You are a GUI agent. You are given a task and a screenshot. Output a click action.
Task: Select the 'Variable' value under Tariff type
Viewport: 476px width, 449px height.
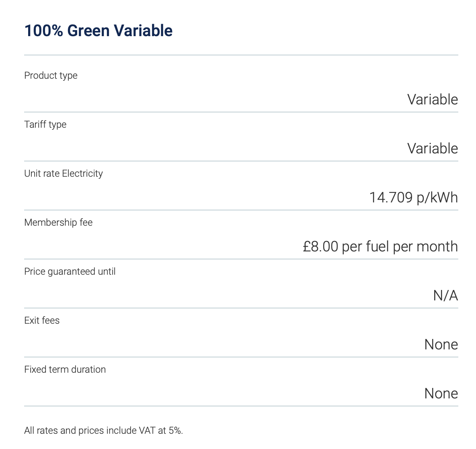coord(432,149)
